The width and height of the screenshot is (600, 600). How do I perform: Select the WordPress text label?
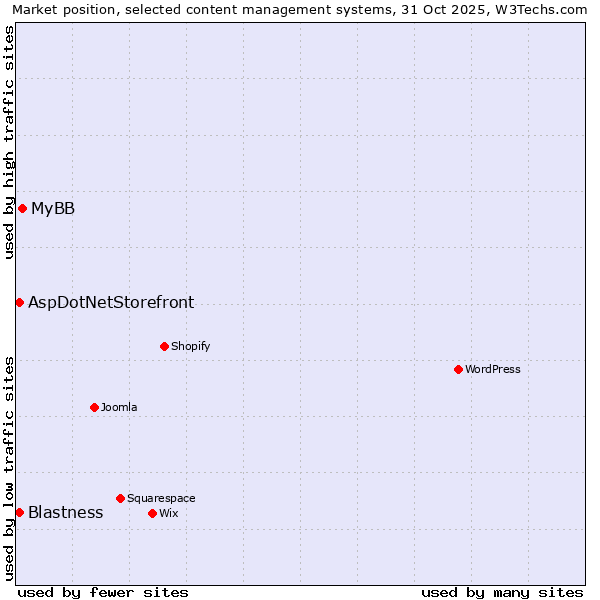[x=493, y=369]
